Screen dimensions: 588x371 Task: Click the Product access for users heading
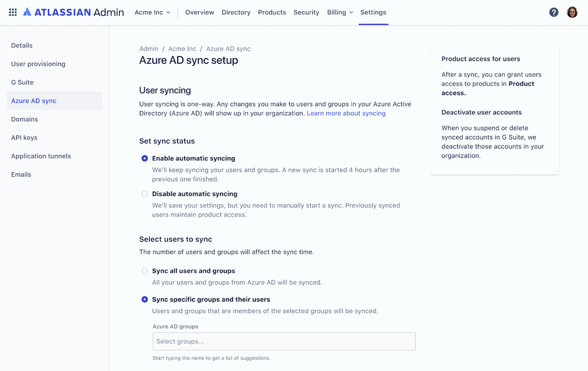point(480,59)
